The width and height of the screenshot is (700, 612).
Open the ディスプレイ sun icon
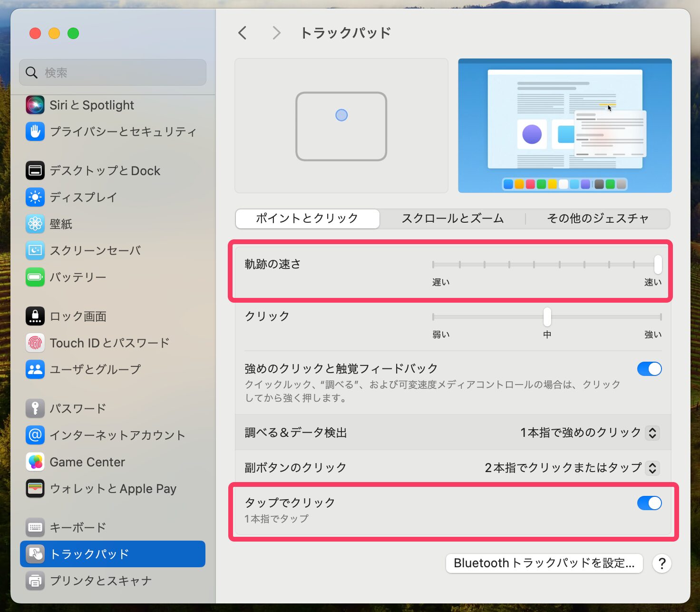coord(35,197)
